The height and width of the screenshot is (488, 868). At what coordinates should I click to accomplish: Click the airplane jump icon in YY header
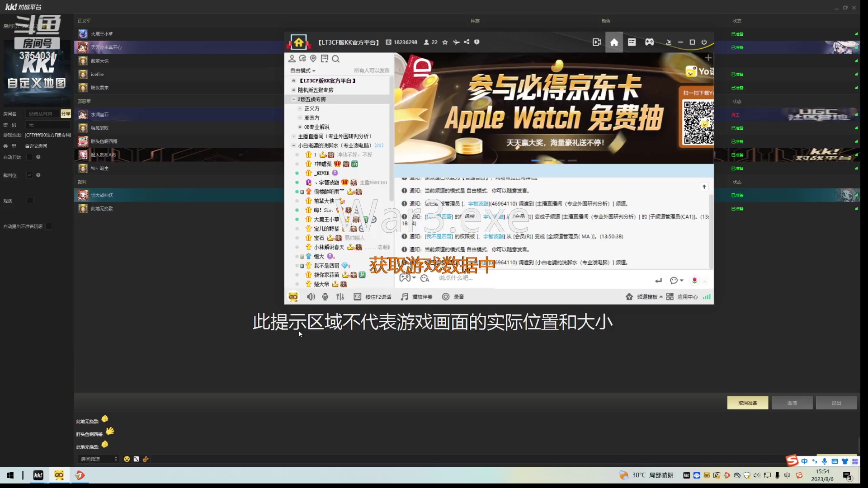[x=456, y=42]
